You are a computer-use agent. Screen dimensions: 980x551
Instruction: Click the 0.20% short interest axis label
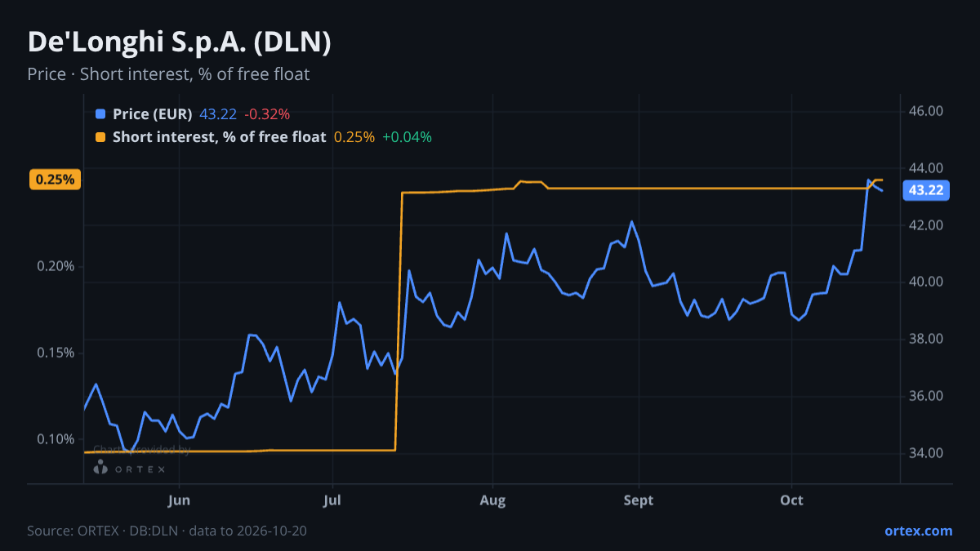[56, 266]
